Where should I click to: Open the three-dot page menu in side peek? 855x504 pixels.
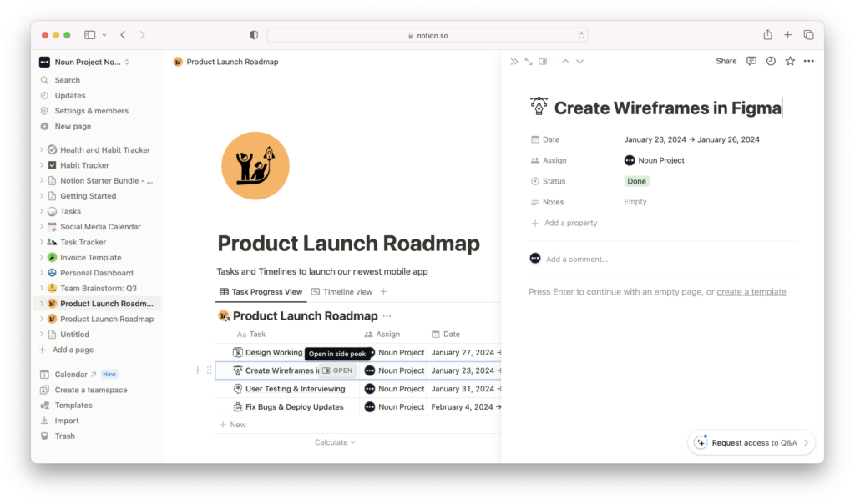coord(808,61)
